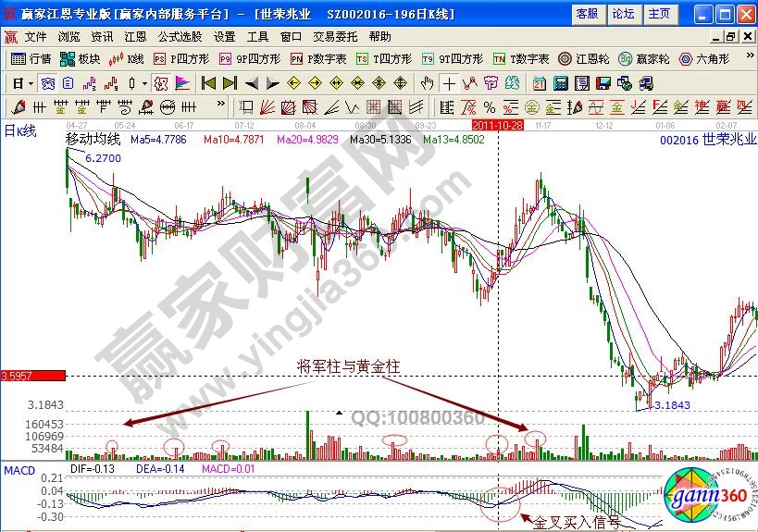
Task: Select the Gann fan lines tool
Action: click(x=267, y=107)
